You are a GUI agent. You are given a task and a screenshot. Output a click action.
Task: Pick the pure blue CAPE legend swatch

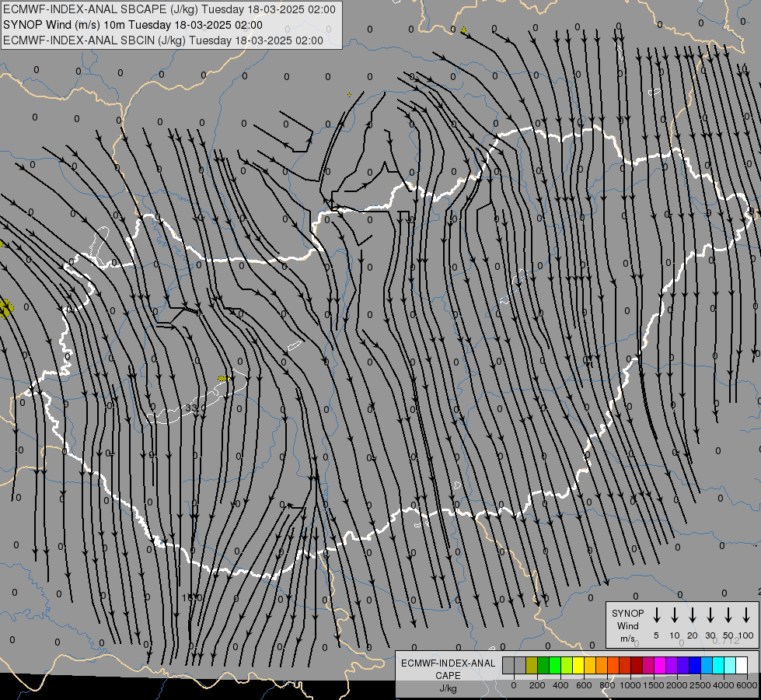pos(694,665)
